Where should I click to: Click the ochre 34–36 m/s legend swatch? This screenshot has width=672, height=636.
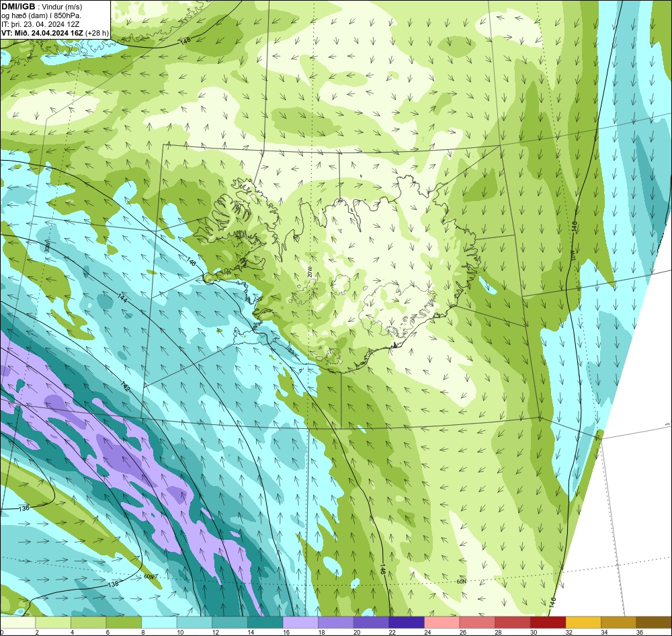coord(619,623)
